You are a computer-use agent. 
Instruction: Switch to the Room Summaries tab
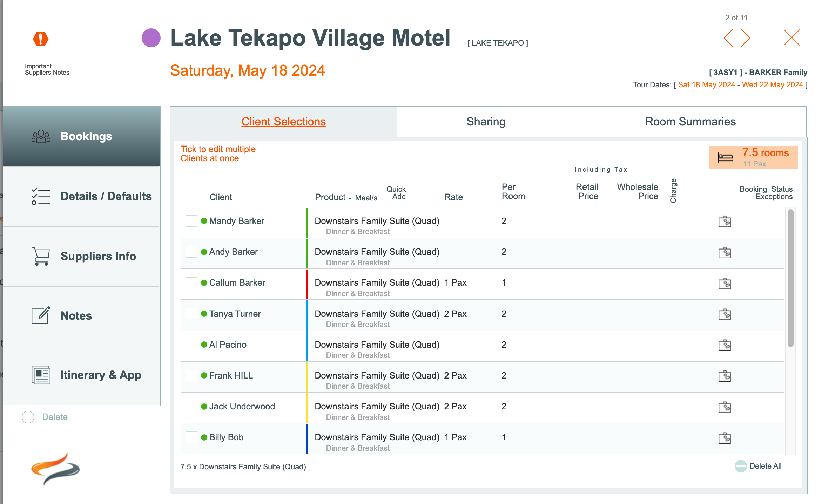click(x=690, y=122)
